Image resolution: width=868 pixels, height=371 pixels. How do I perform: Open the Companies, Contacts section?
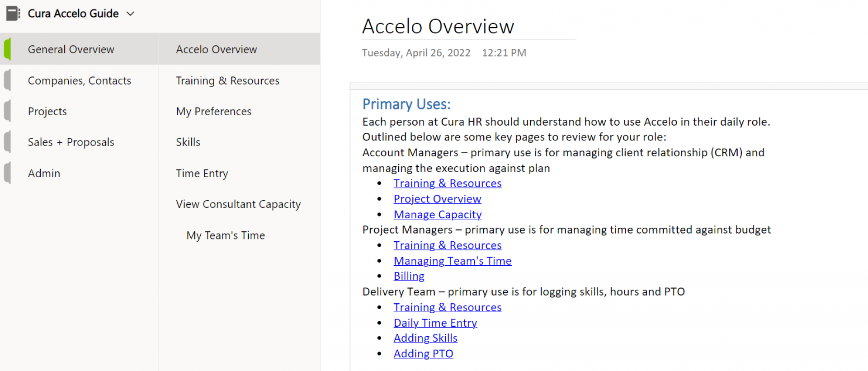[79, 80]
